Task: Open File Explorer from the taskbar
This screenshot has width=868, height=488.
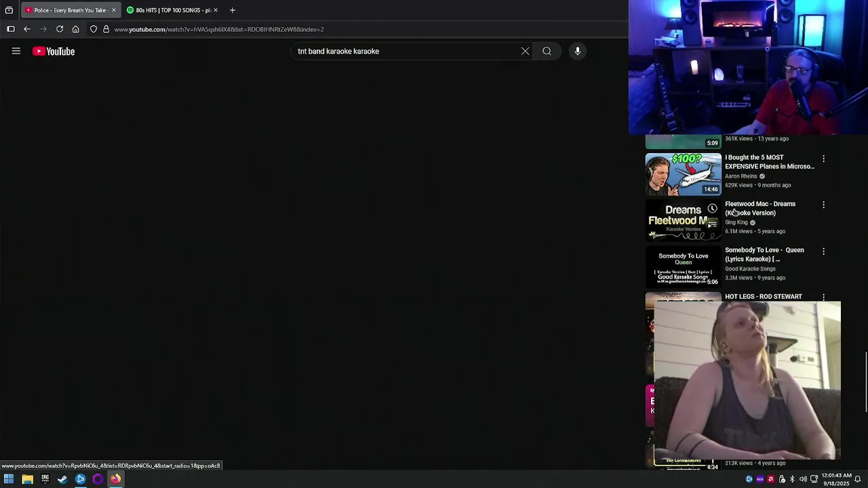Action: tap(27, 479)
